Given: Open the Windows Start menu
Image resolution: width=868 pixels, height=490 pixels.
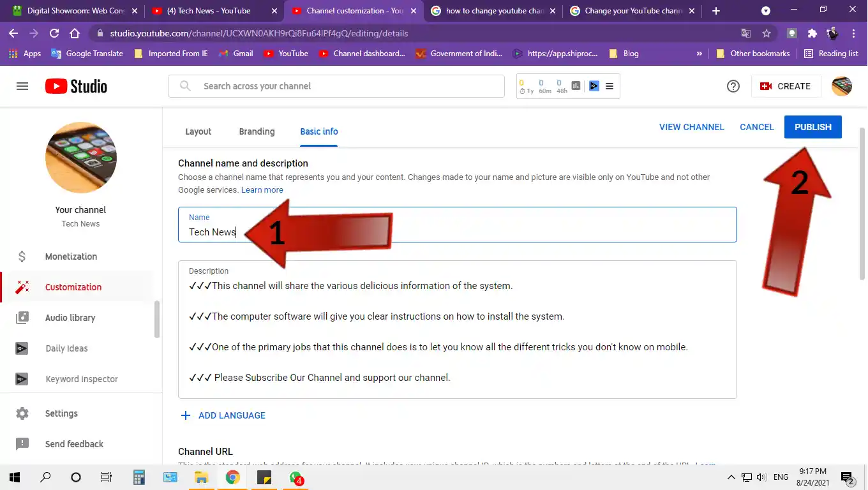Looking at the screenshot, I should point(14,477).
